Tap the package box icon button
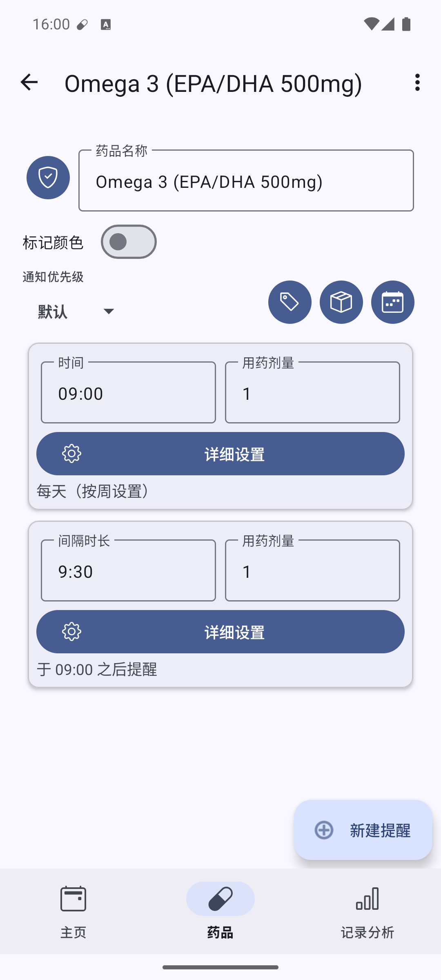The height and width of the screenshot is (980, 441). tap(341, 302)
